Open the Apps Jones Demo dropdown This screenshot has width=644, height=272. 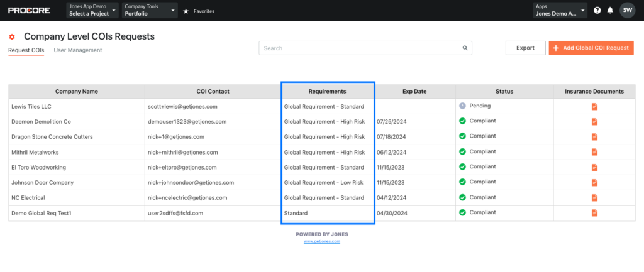pos(560,10)
